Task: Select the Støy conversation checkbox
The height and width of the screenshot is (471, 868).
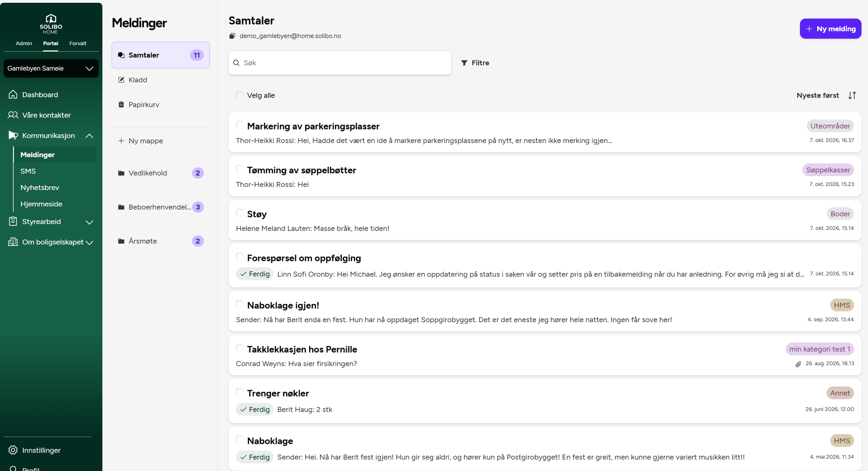Action: [x=240, y=213]
